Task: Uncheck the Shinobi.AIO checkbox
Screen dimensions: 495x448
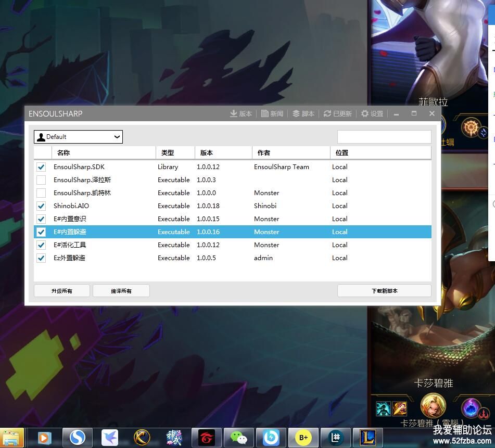Action: point(41,206)
